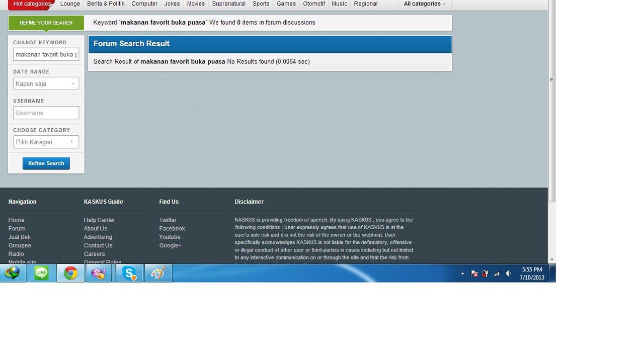Show hidden system tray icons
The width and height of the screenshot is (644, 362).
click(462, 274)
